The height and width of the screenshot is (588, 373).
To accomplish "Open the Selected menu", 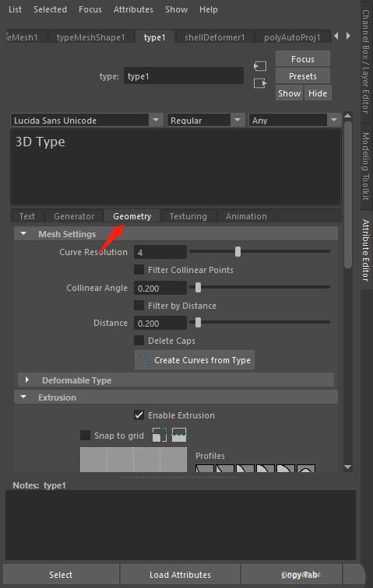I will [50, 9].
